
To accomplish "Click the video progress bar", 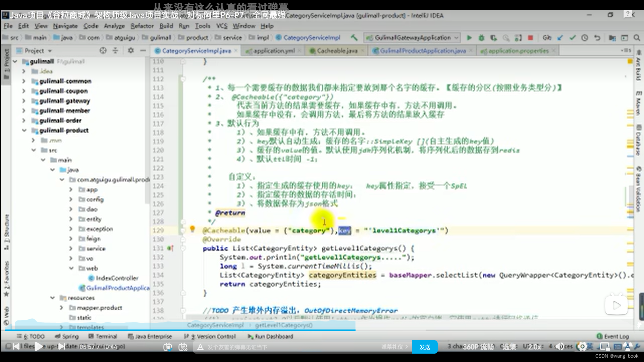I will tap(322, 330).
